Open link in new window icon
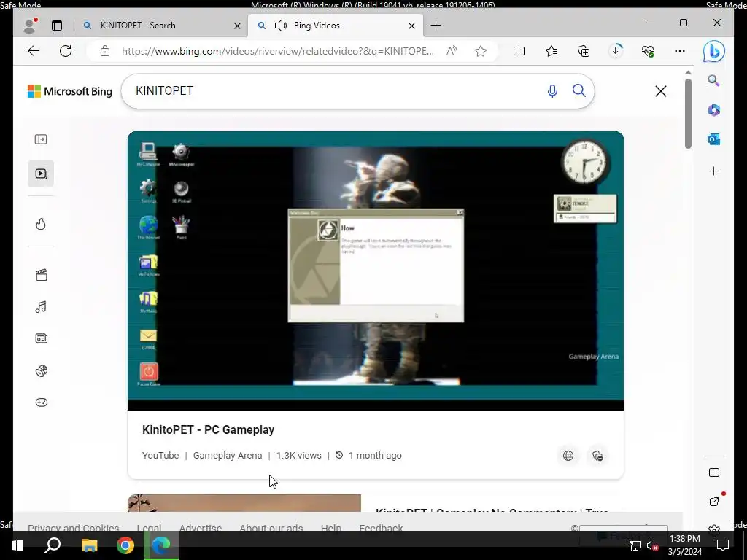The image size is (747, 560). [713, 502]
